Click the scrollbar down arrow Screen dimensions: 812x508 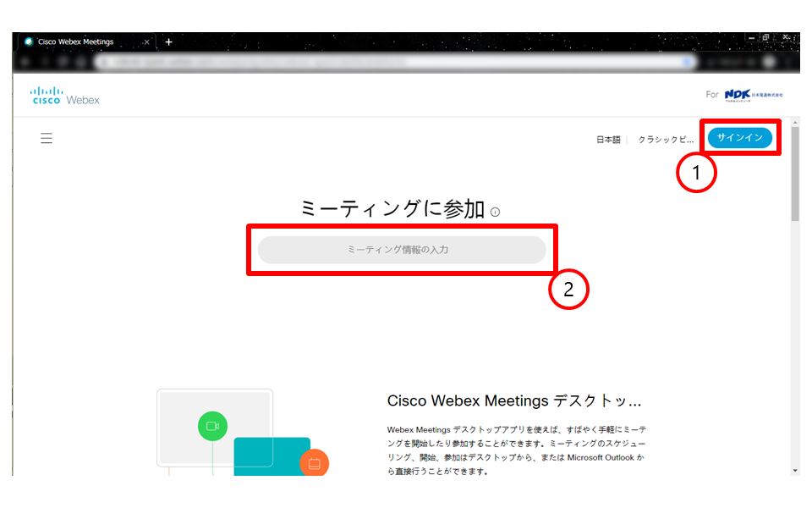pyautogui.click(x=795, y=471)
